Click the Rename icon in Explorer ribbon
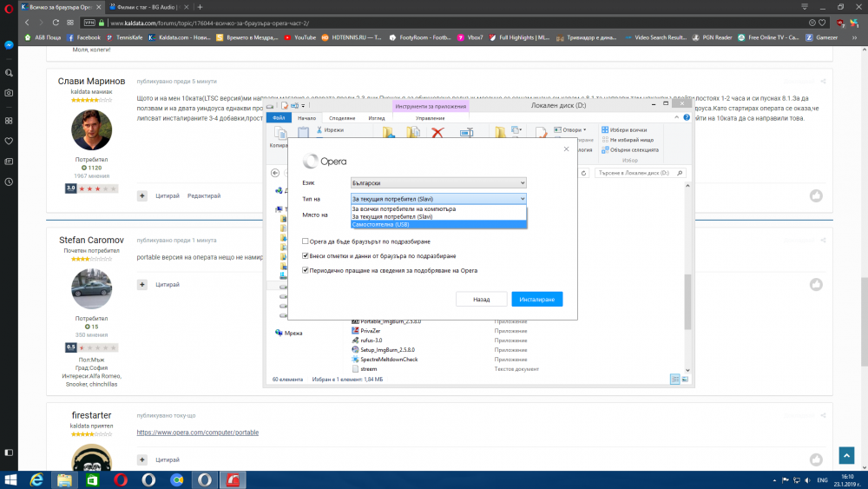Image resolution: width=868 pixels, height=489 pixels. [x=467, y=132]
